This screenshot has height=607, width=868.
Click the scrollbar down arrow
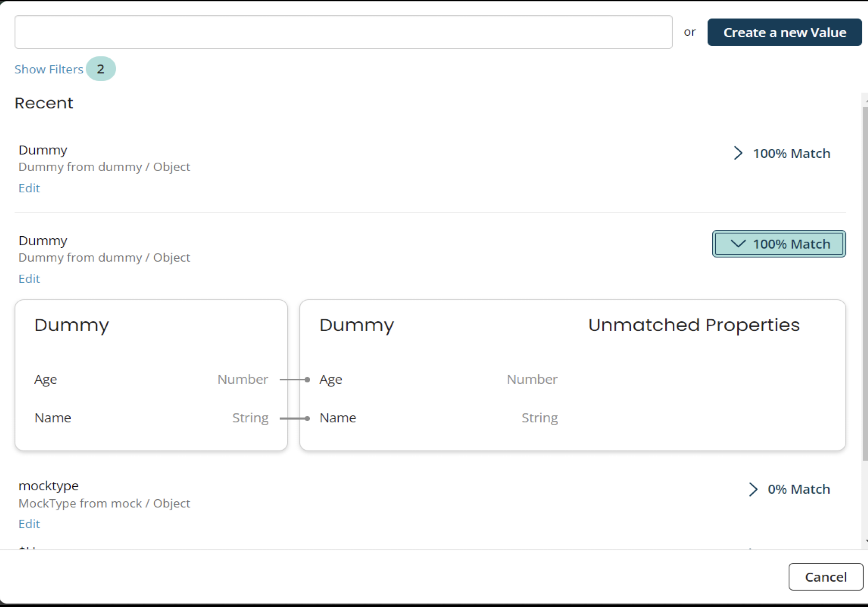click(x=866, y=541)
